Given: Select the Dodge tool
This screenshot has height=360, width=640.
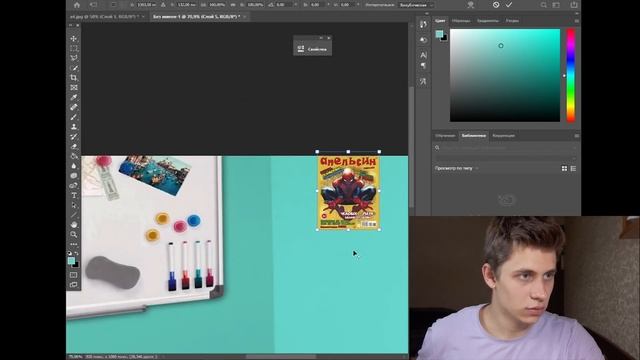Looking at the screenshot, I should click(x=74, y=176).
